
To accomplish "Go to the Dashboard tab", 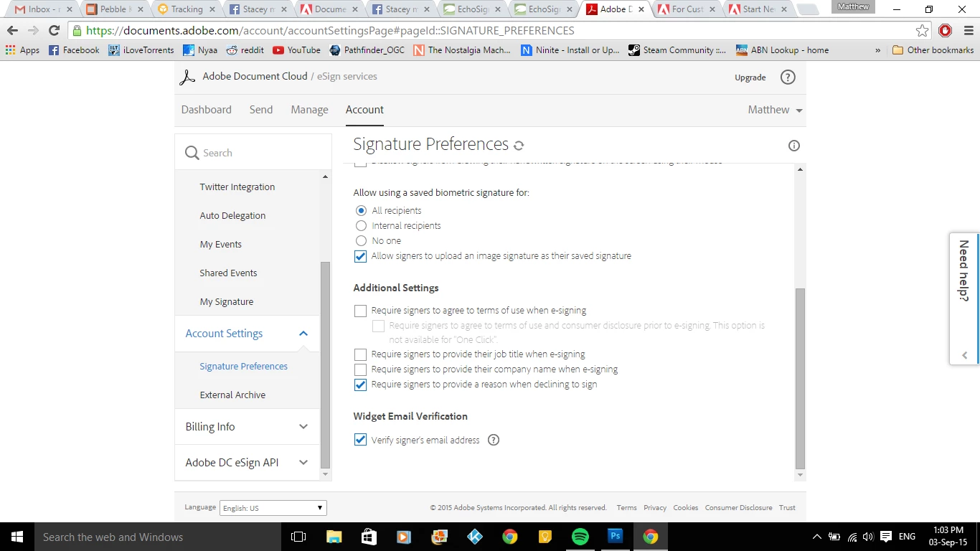I will coord(207,110).
